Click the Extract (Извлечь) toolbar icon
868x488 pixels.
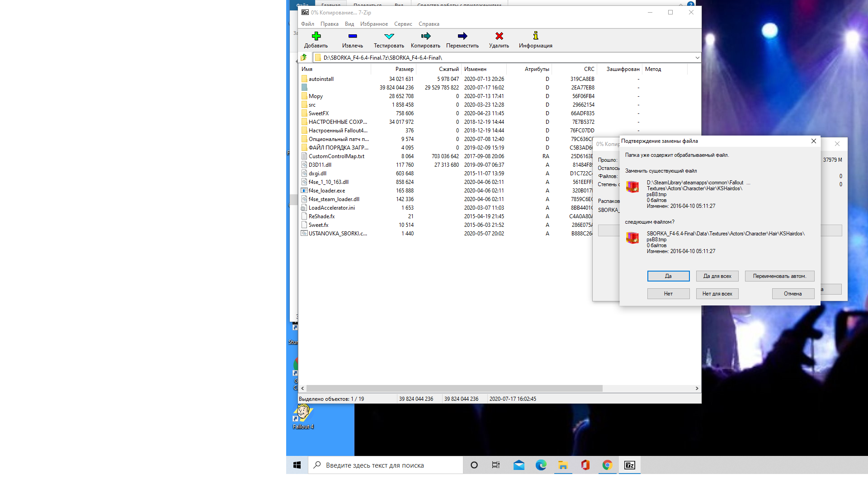coord(353,36)
